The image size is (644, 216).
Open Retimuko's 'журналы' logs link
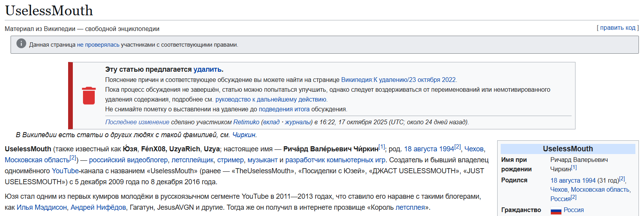click(x=298, y=122)
